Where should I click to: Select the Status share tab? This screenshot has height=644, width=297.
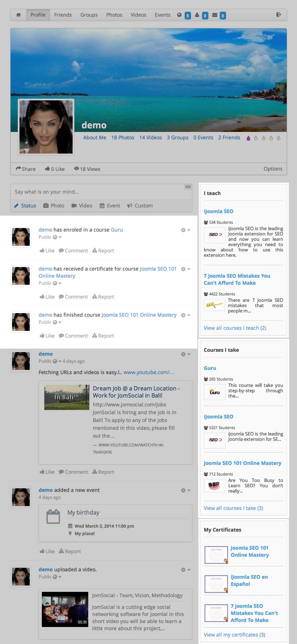pos(25,206)
